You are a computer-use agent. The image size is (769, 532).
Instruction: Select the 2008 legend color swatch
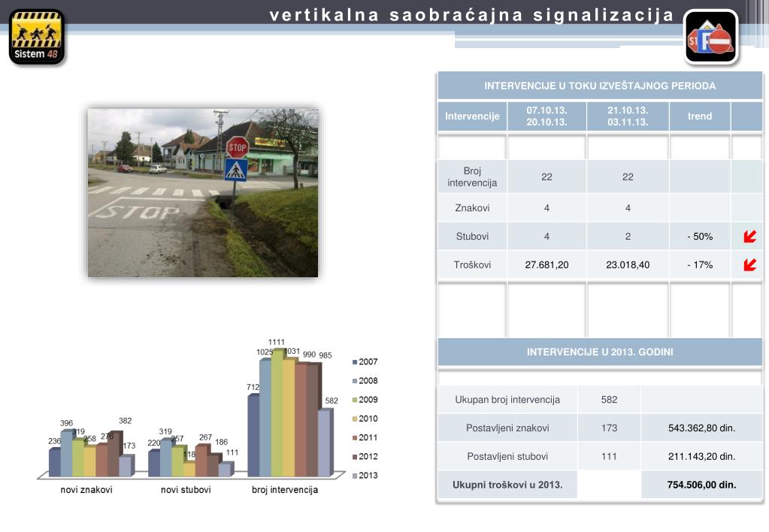[355, 381]
